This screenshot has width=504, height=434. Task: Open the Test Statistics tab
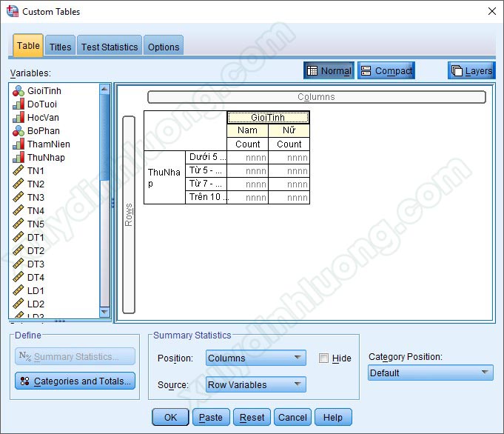pyautogui.click(x=110, y=47)
